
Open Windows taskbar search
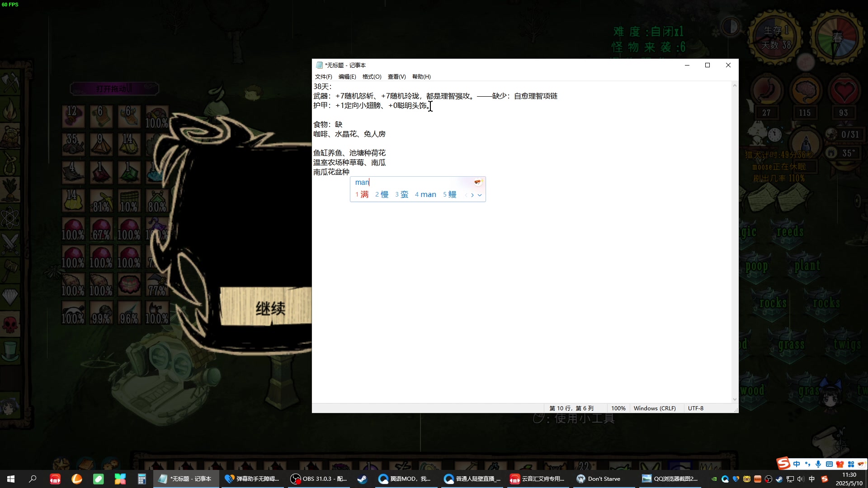33,479
